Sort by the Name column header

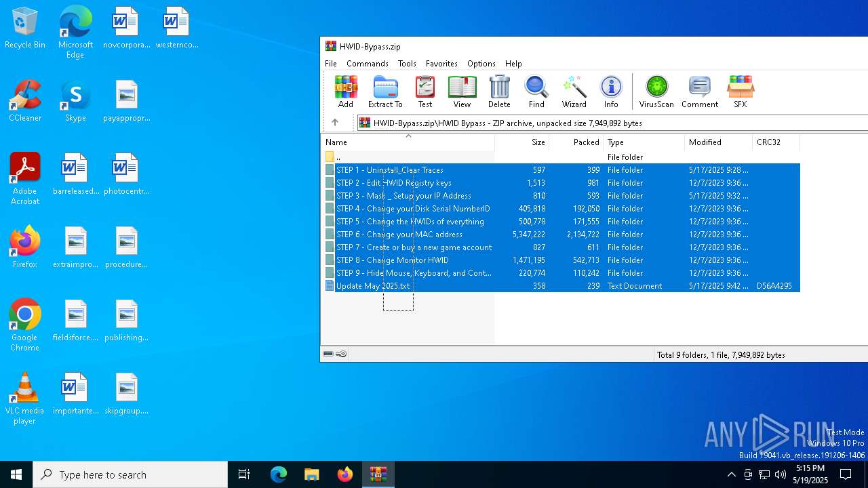tap(408, 142)
